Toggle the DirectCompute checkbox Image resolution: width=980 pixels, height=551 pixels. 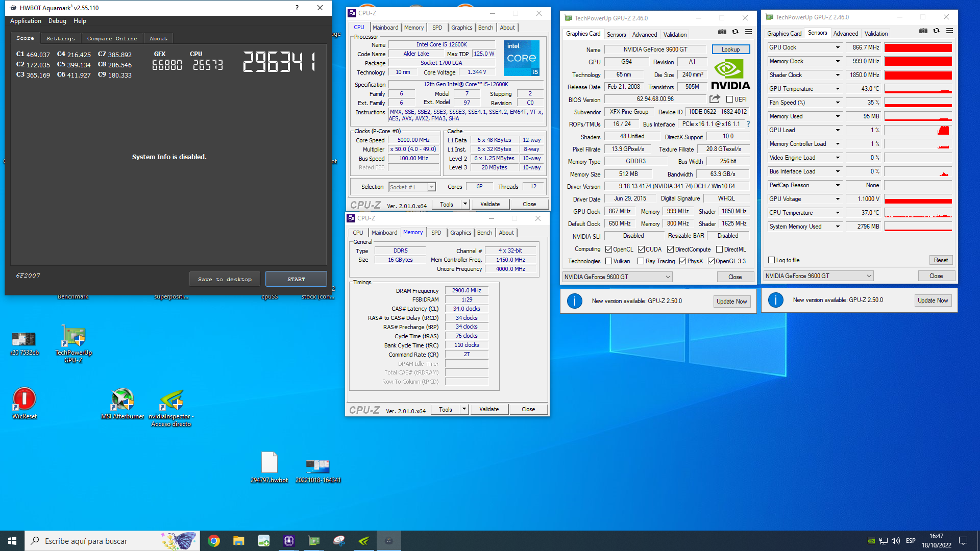click(671, 249)
